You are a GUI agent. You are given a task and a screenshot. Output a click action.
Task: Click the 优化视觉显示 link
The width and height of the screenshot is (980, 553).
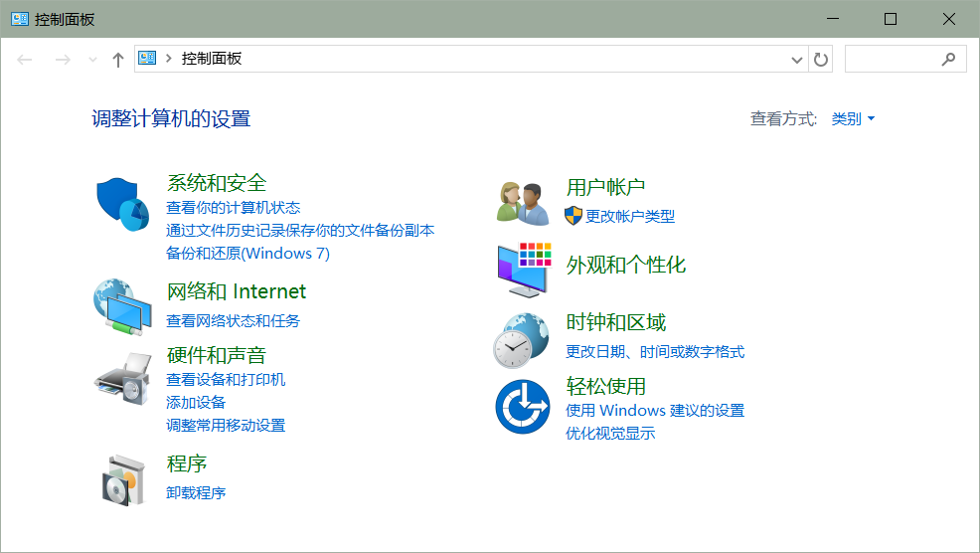point(610,433)
